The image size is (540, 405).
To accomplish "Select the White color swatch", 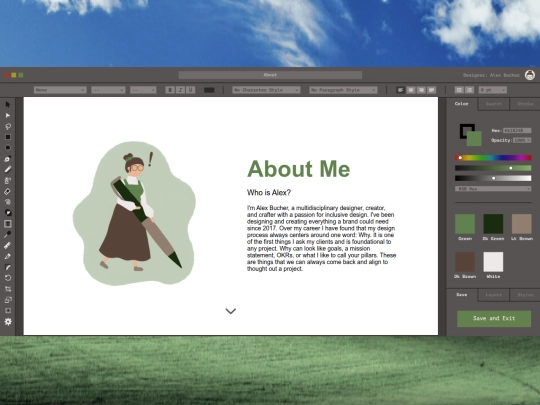I will 493,262.
